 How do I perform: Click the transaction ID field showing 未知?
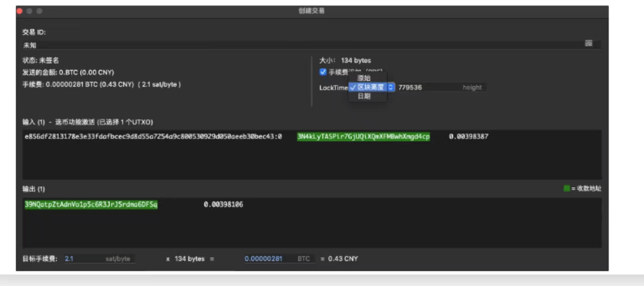click(301, 45)
